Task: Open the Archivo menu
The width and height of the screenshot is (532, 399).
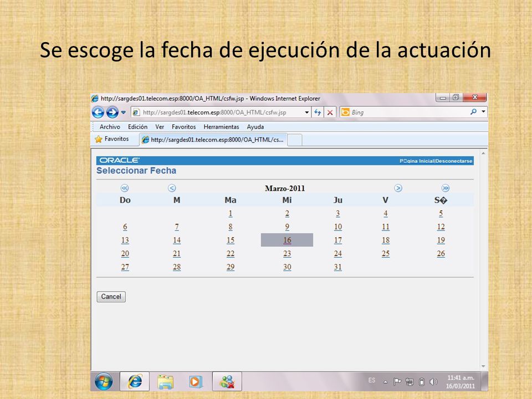Action: 110,127
